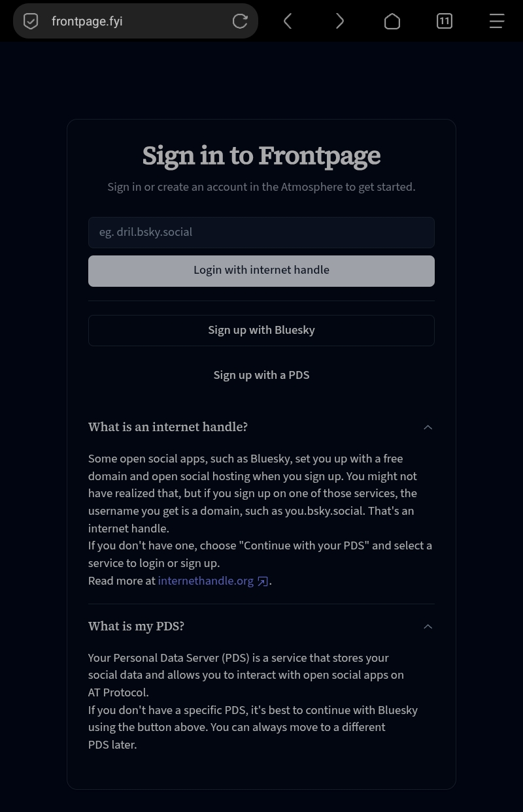Choose 'Sign up with Bluesky'
The height and width of the screenshot is (812, 523).
[261, 331]
